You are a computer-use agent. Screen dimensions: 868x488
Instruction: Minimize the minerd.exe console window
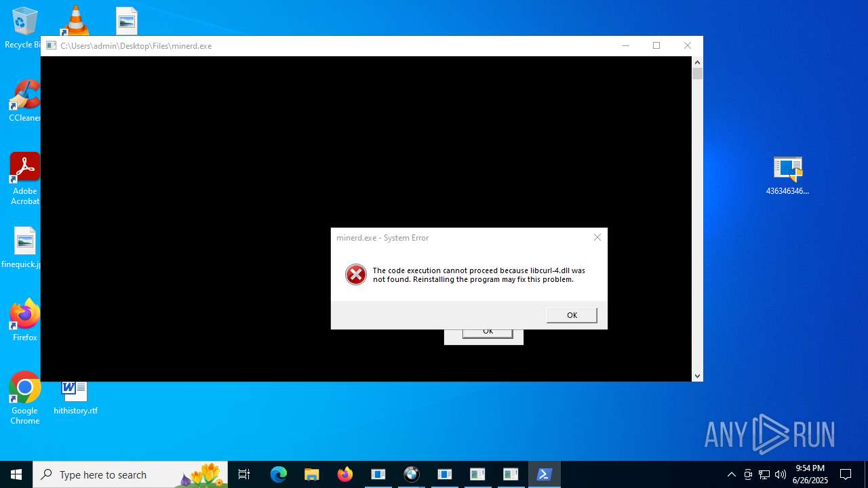pos(625,46)
